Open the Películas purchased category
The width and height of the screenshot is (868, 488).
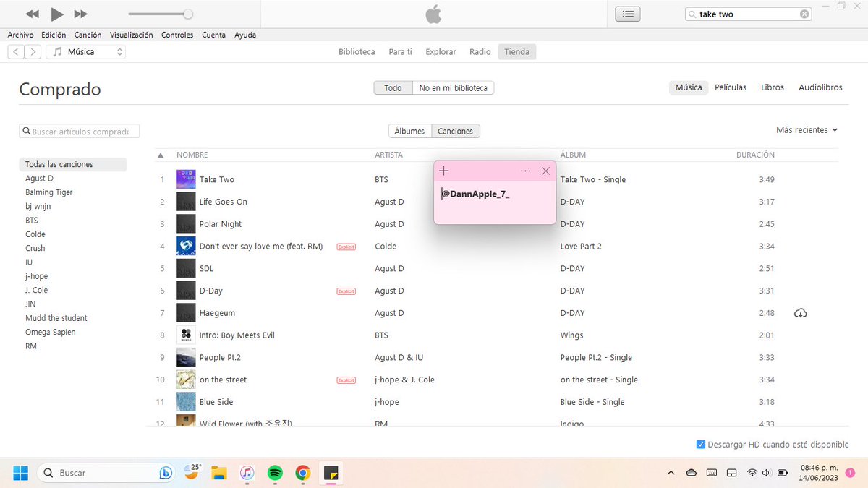click(x=731, y=87)
